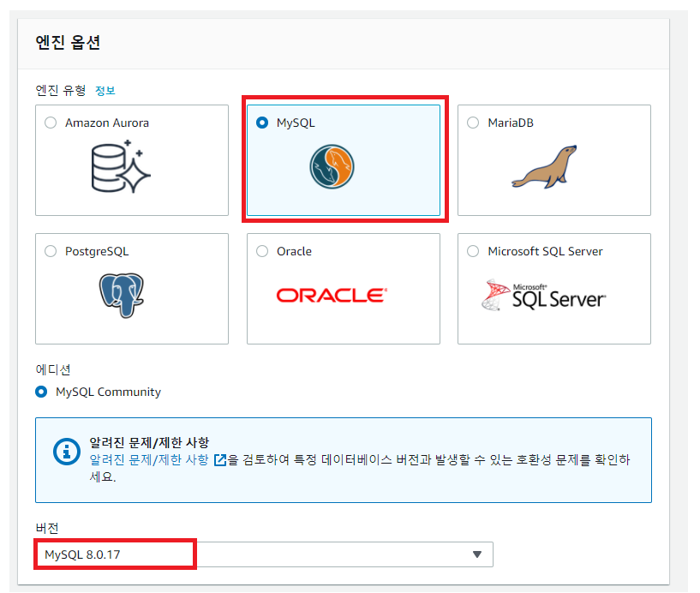
Task: Click the 엔진 옵션 section heading
Action: tap(68, 43)
